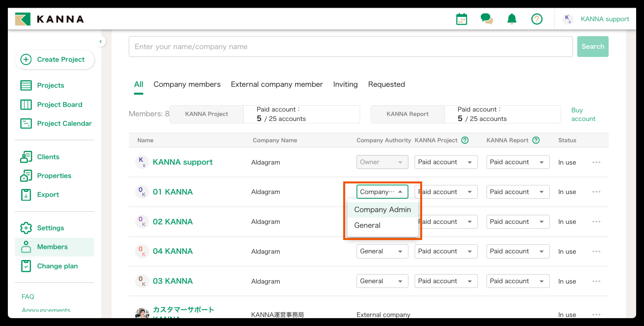Open the Settings gear in sidebar
This screenshot has width=644, height=326.
(x=26, y=228)
